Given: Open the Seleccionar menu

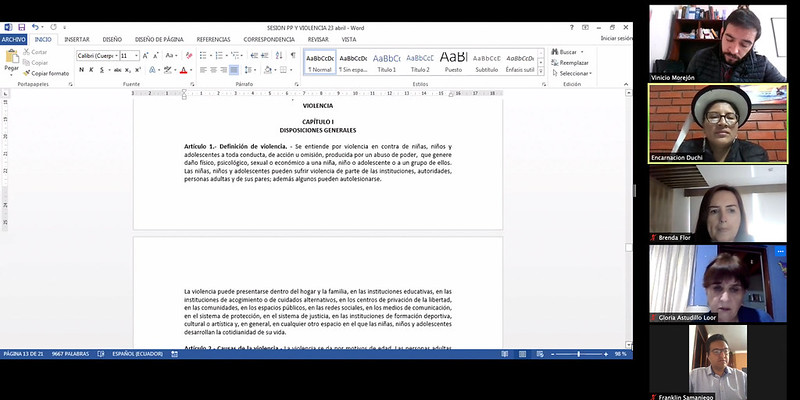Looking at the screenshot, I should [x=572, y=73].
